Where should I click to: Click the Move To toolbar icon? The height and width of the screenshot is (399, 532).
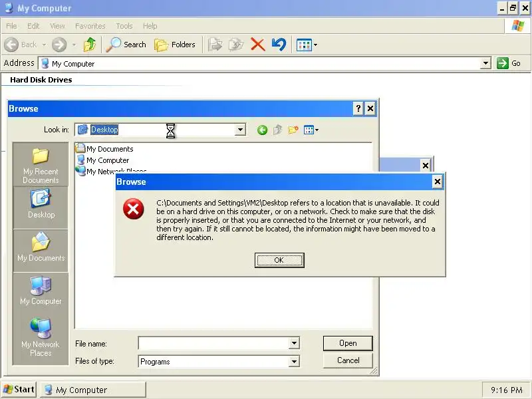pos(215,45)
